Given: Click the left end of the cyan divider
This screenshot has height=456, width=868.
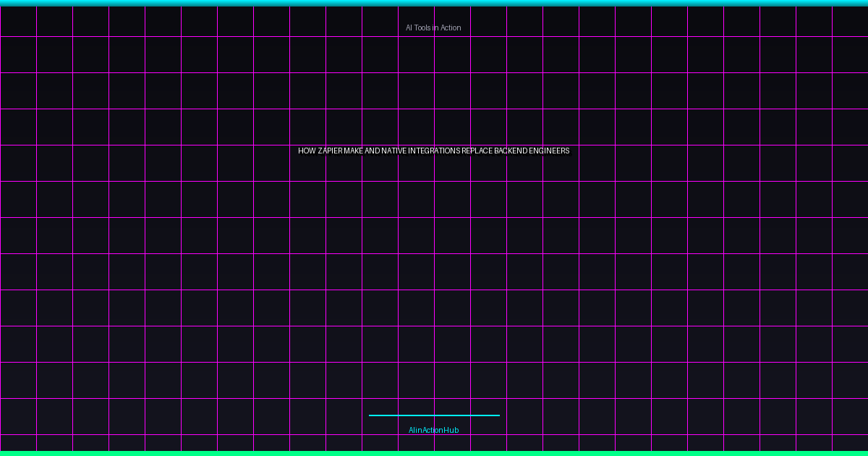Looking at the screenshot, I should tap(371, 415).
